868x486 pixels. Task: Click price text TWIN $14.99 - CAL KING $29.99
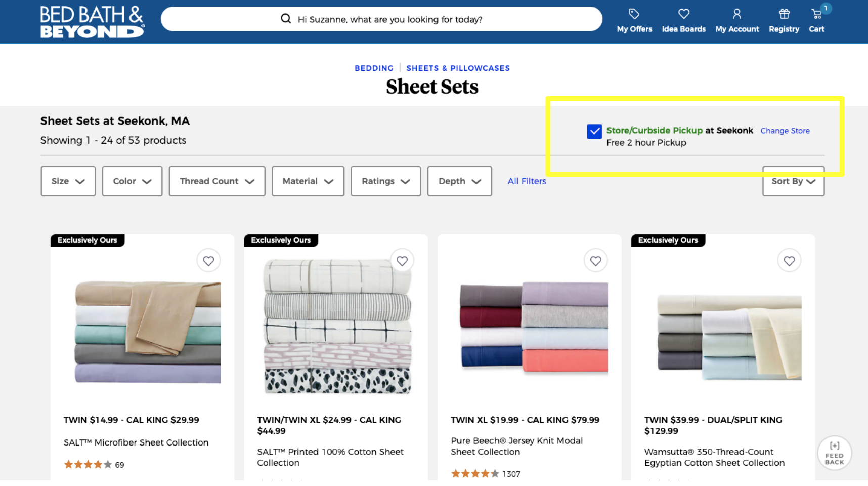click(x=132, y=420)
